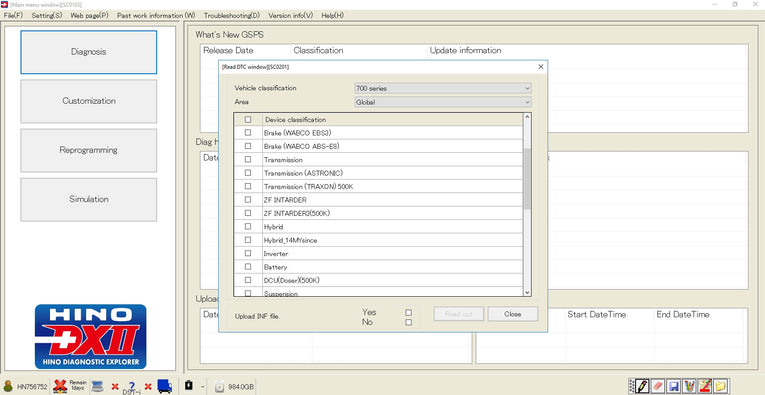The image size is (765, 395).
Task: Click the Update information column header
Action: pos(465,51)
